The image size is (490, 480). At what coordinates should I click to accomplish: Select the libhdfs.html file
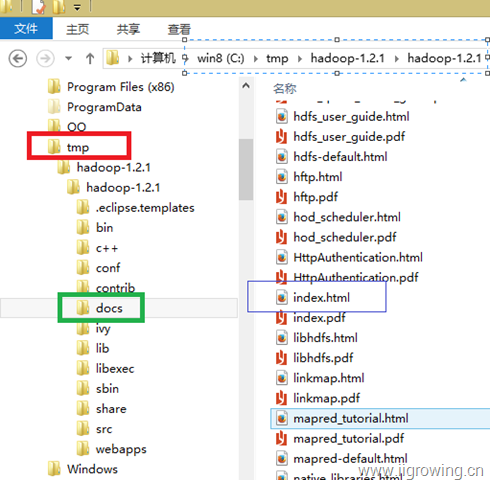(x=325, y=338)
